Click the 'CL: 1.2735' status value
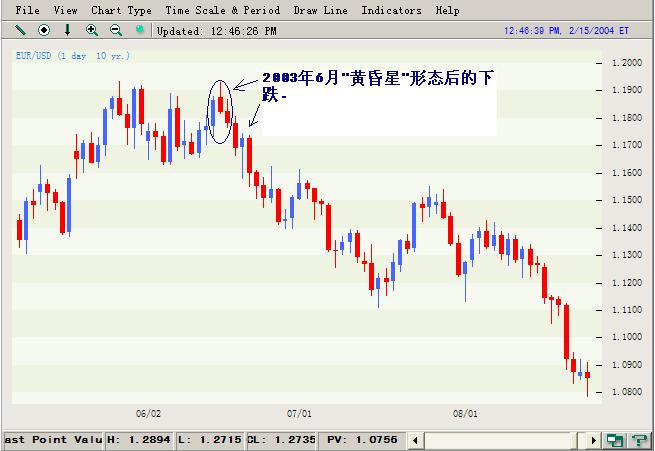 pyautogui.click(x=281, y=440)
